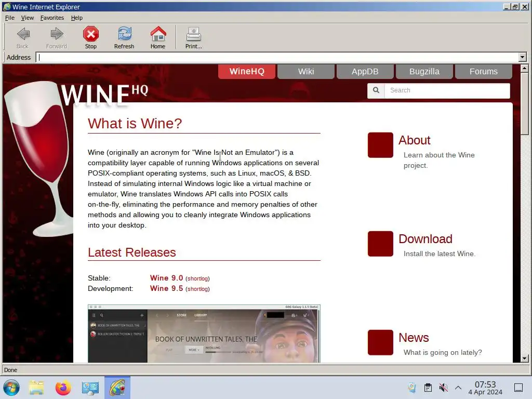Expand the Address bar dropdown arrow

(523, 57)
